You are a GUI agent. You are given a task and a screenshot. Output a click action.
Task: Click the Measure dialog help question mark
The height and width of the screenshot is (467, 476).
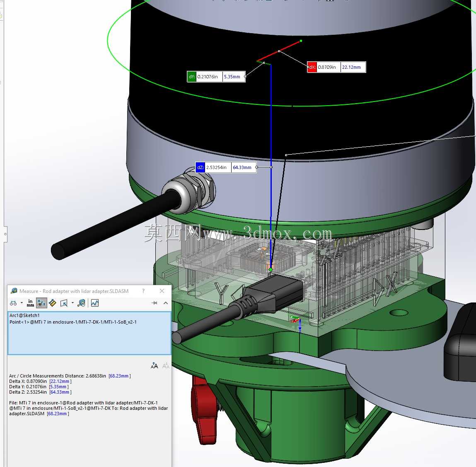[x=143, y=291]
